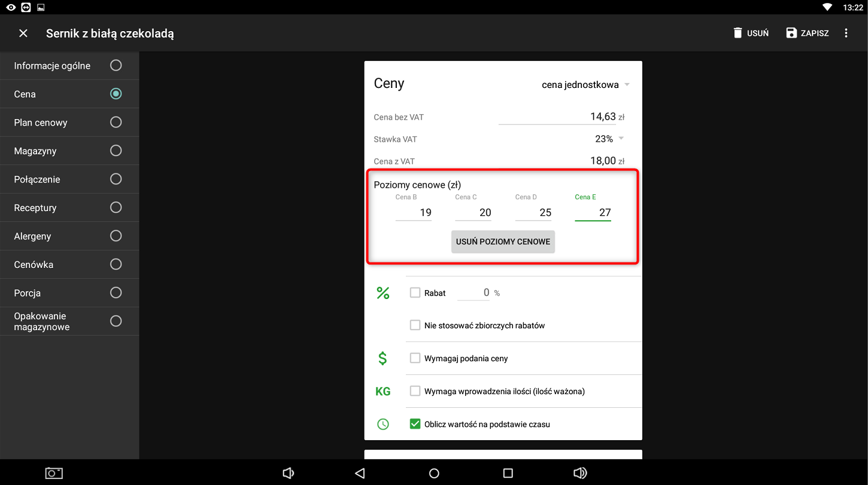Tap the recent apps square button

point(508,473)
